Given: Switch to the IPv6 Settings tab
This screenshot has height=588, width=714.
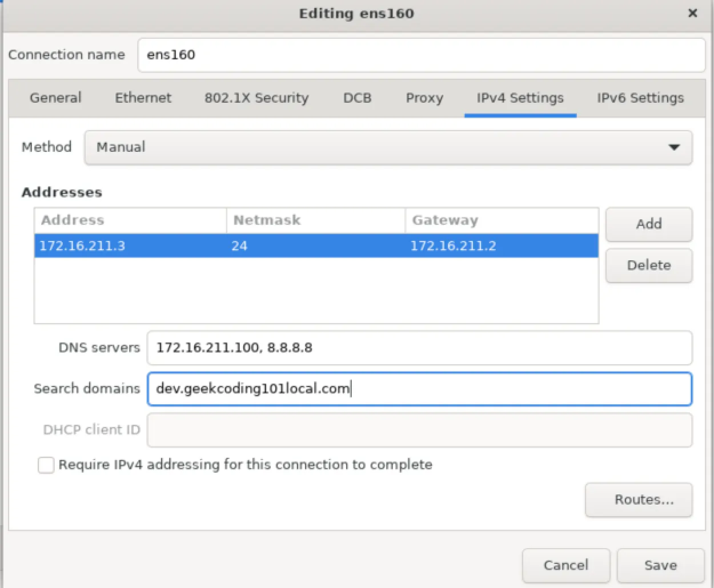Looking at the screenshot, I should (x=640, y=98).
